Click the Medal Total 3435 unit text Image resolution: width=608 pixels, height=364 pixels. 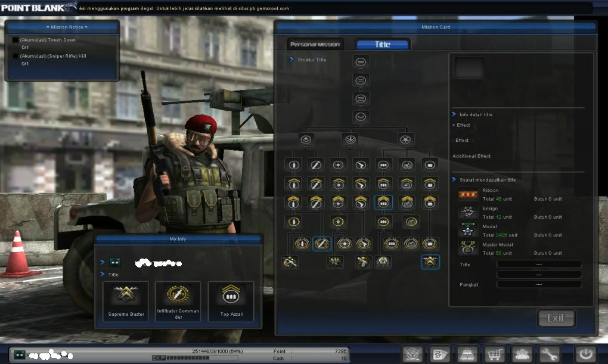(500, 235)
